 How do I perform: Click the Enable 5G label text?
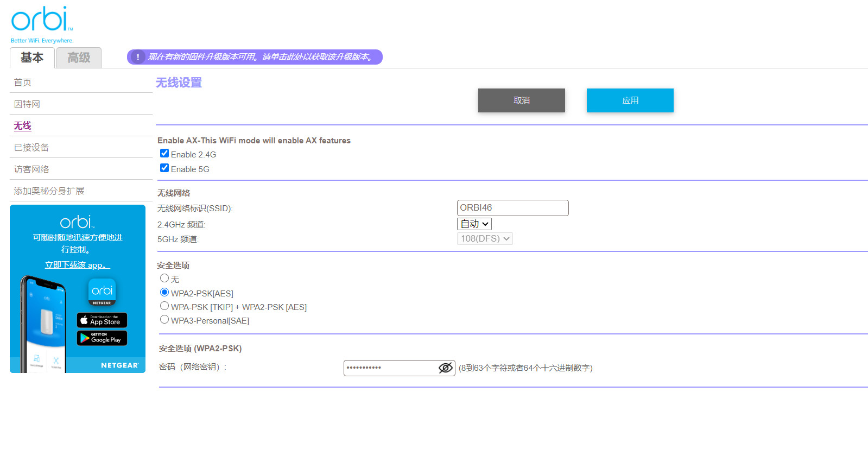pos(190,169)
